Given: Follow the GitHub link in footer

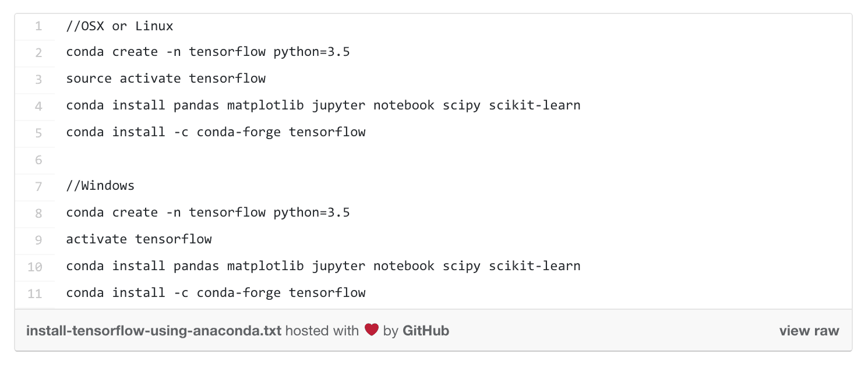Looking at the screenshot, I should [426, 331].
